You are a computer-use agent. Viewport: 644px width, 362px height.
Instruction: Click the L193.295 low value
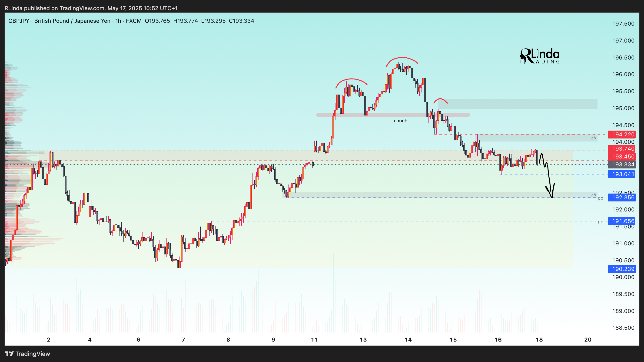(213, 21)
